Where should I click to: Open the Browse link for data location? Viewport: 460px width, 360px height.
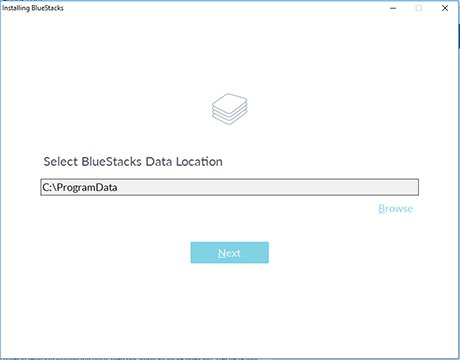tap(395, 209)
